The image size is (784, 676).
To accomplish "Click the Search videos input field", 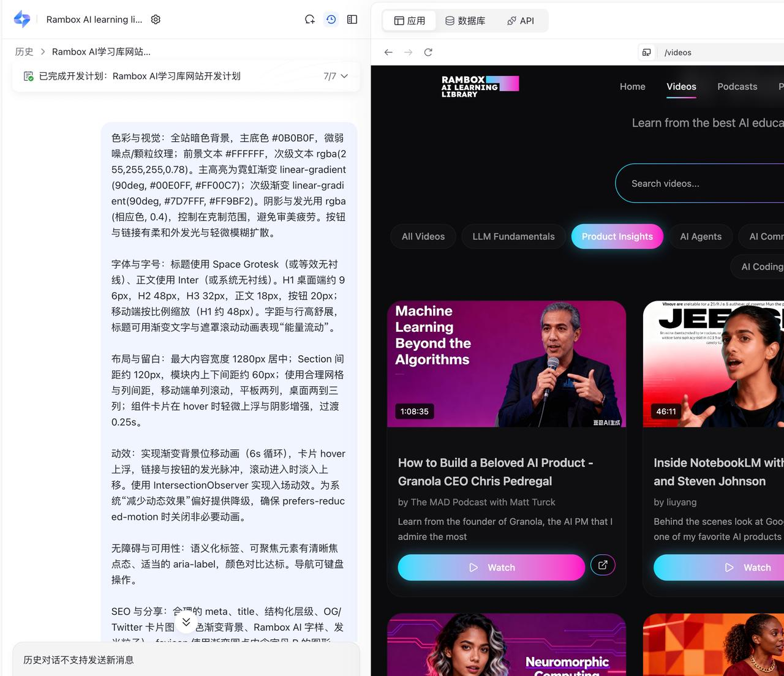I will 698,184.
